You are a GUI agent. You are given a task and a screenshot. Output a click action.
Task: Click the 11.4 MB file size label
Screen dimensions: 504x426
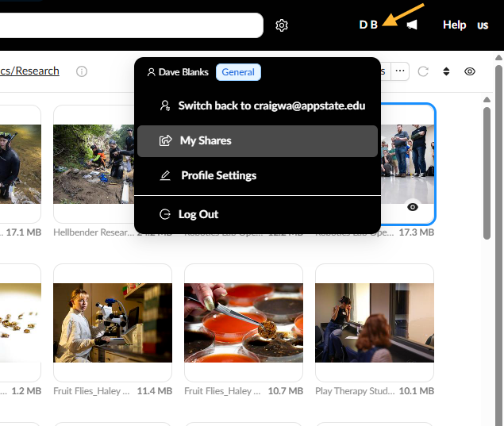tap(155, 391)
